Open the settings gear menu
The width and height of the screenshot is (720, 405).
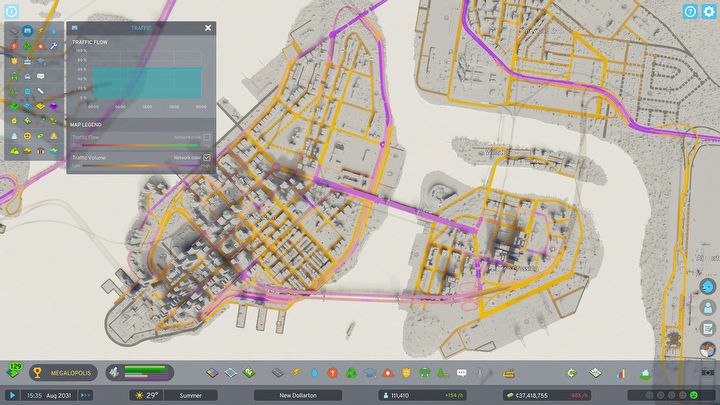coord(708,11)
